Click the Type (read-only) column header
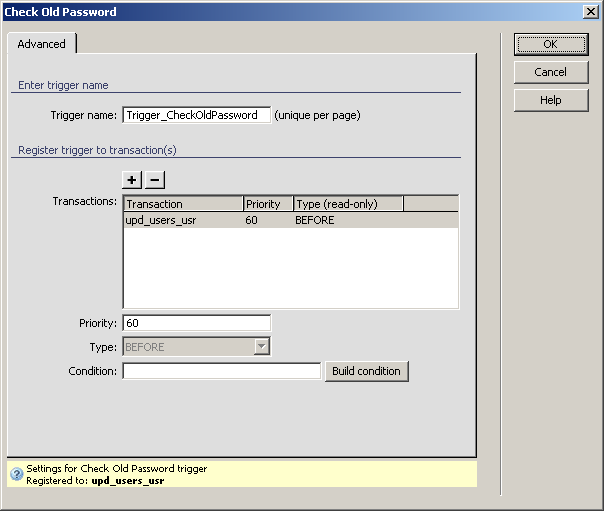Screen dimensions: 604x511 (348, 204)
